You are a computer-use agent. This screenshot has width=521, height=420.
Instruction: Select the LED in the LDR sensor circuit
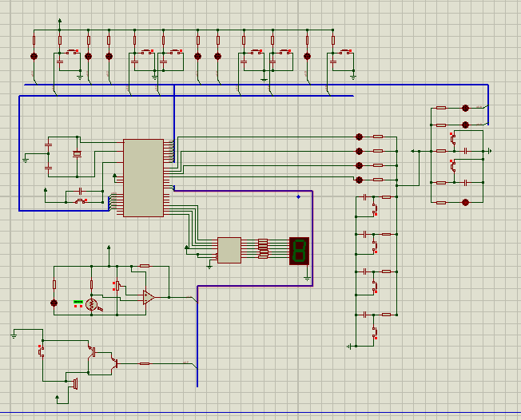(x=54, y=303)
